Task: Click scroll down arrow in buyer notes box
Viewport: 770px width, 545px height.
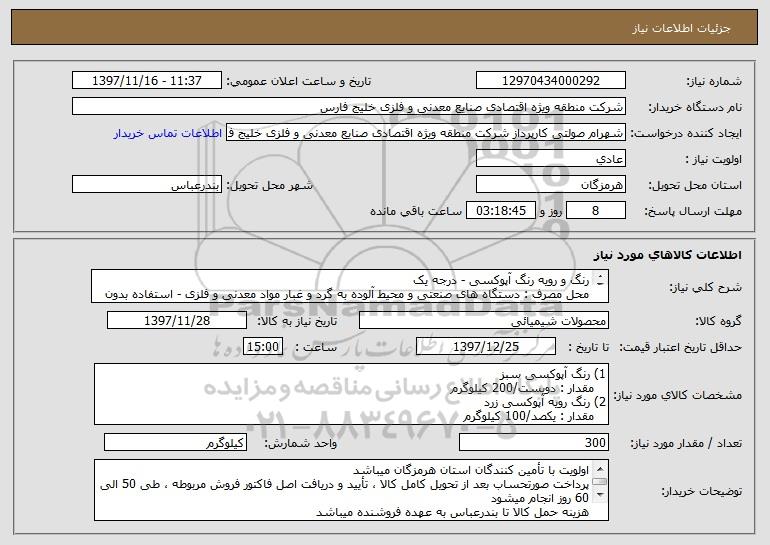Action: click(x=599, y=497)
